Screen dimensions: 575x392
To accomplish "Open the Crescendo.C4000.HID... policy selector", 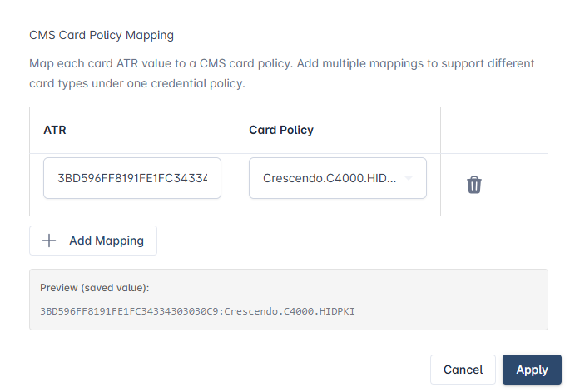I will click(x=337, y=178).
